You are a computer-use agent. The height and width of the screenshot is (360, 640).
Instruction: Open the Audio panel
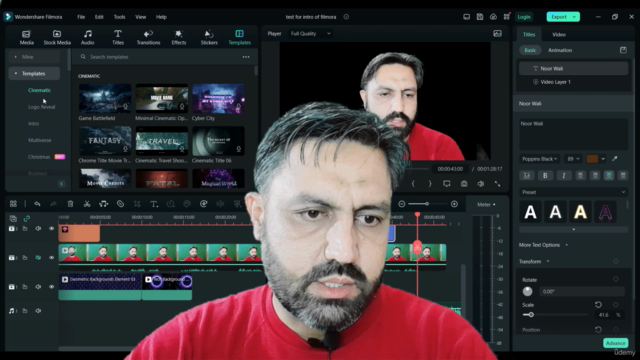[x=87, y=37]
